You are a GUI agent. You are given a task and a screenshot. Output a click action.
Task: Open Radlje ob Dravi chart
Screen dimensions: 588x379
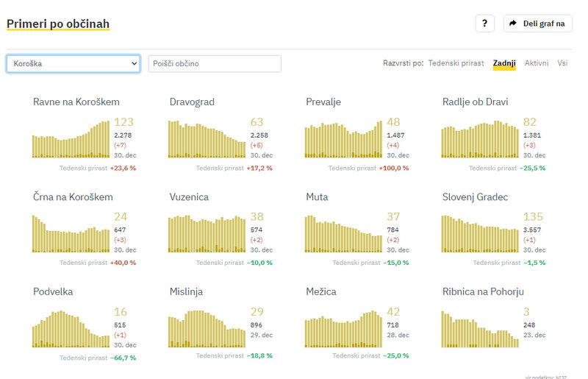pyautogui.click(x=480, y=139)
